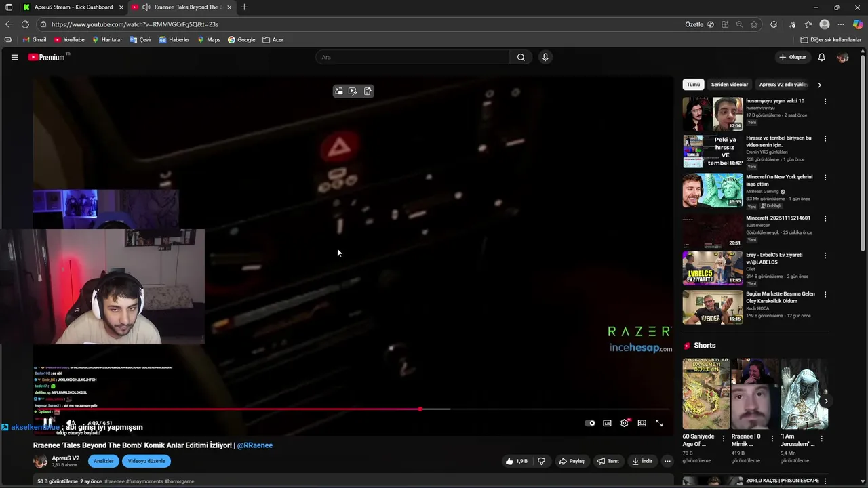
Task: Mute the video with the volume icon
Action: (71, 423)
